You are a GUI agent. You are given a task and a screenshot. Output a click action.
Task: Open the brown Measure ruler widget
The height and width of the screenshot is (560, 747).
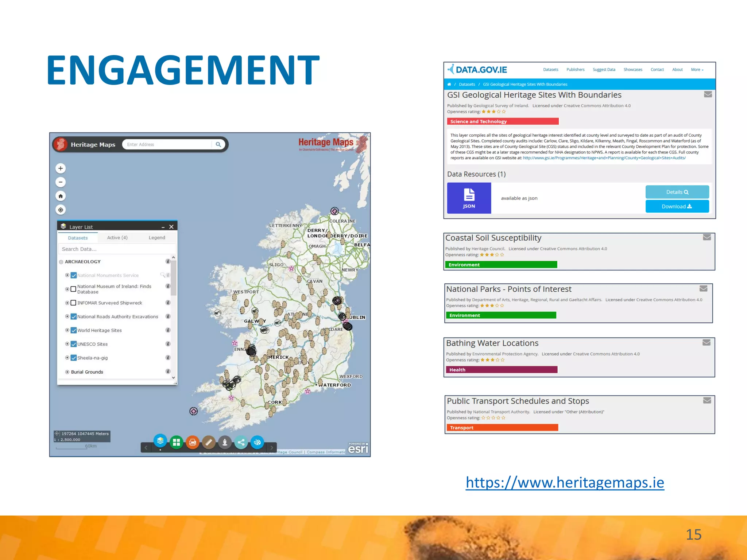[x=209, y=442]
